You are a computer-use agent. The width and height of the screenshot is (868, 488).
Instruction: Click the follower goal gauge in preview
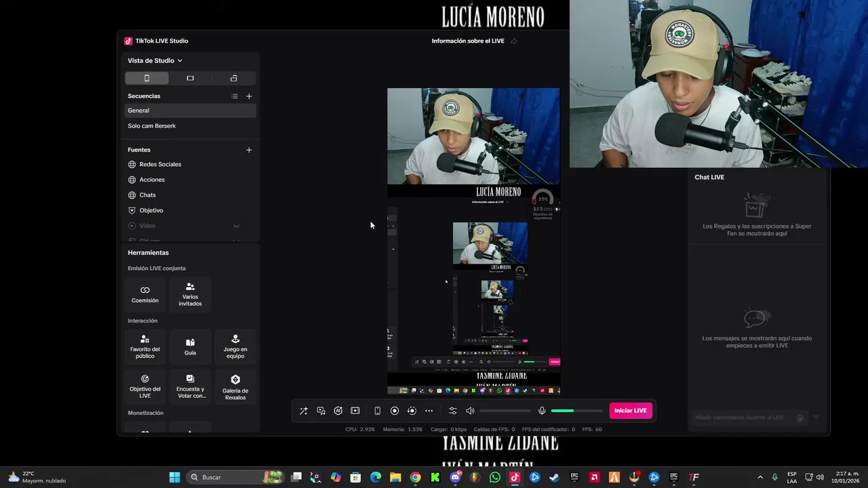coord(542,205)
